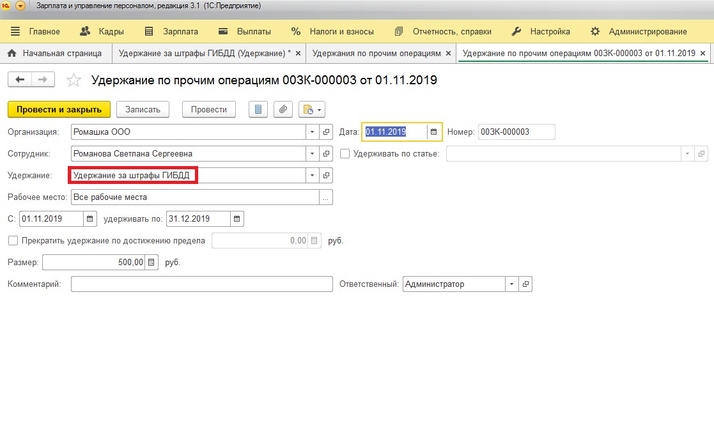Open the Зарплата menu
Viewport: 714px width, 421px height.
[x=164, y=31]
